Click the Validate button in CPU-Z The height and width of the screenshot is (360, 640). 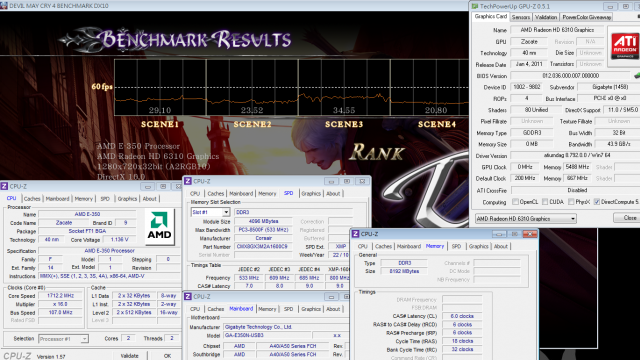[x=129, y=356]
